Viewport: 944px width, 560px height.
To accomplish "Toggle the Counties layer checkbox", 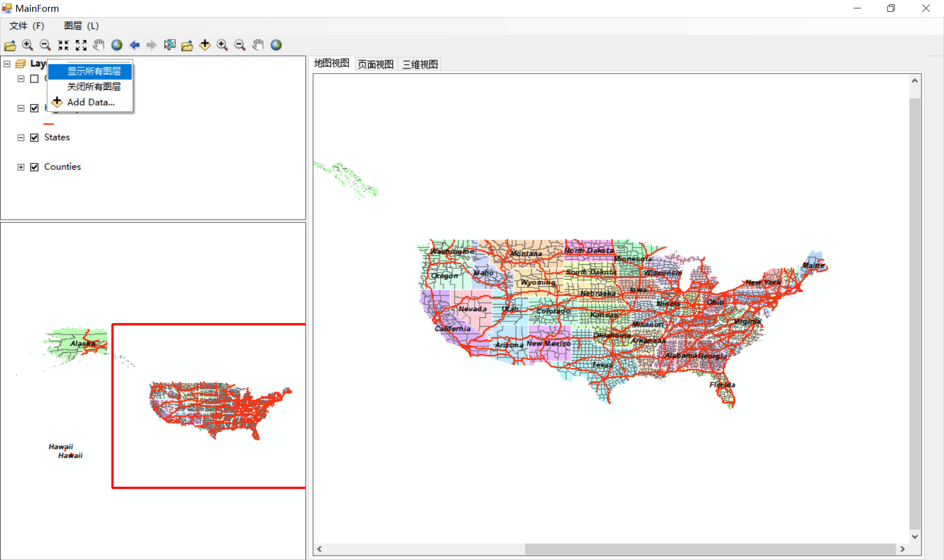I will pos(34,167).
